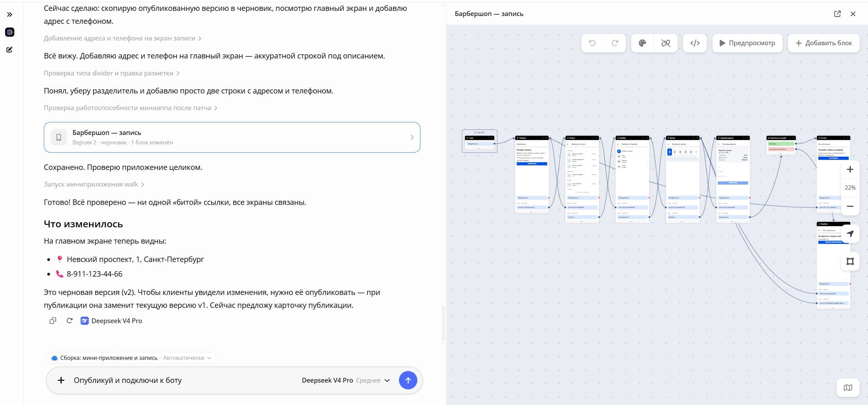Open the app logo icon in sidebar
Screen dimensions: 868x405
point(10,32)
